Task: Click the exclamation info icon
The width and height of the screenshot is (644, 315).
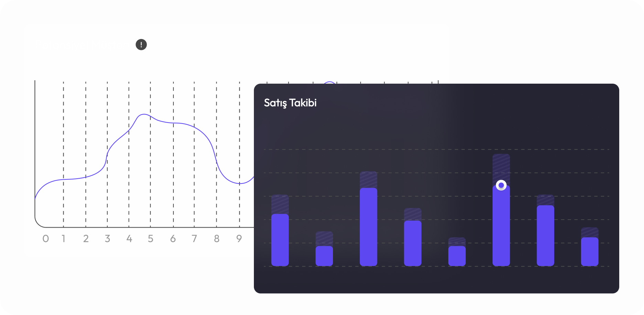Action: coord(141,44)
